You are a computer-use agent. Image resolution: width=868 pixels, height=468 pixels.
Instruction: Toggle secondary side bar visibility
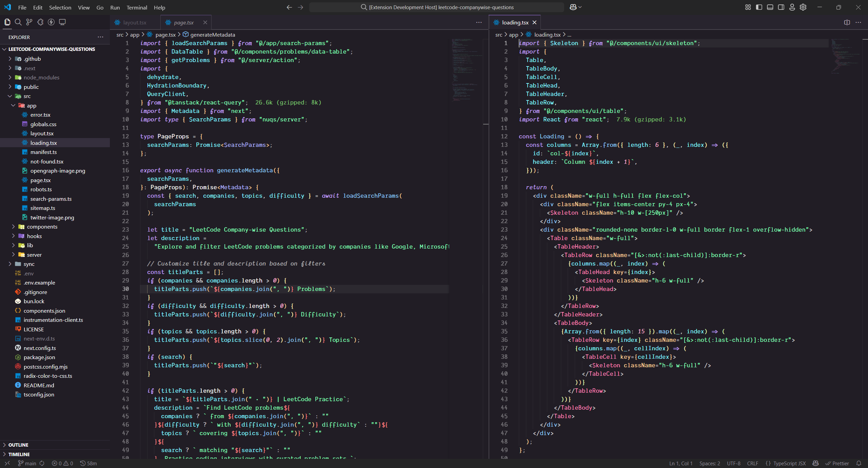[x=781, y=7]
